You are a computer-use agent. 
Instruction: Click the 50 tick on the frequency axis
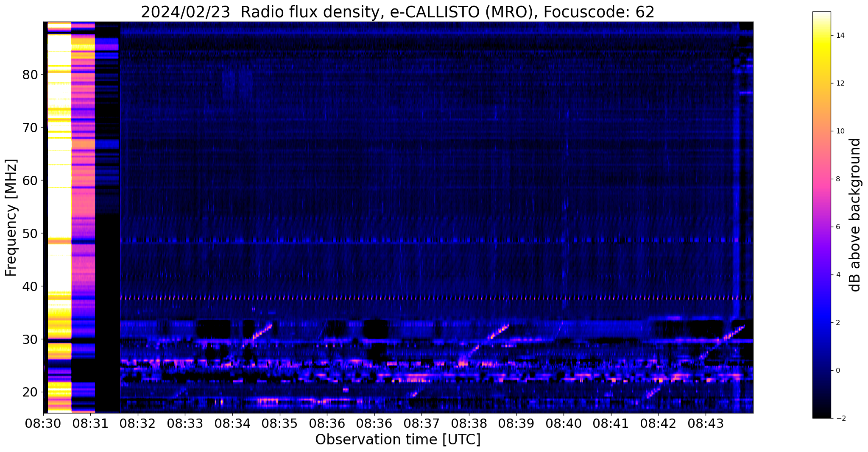30,233
